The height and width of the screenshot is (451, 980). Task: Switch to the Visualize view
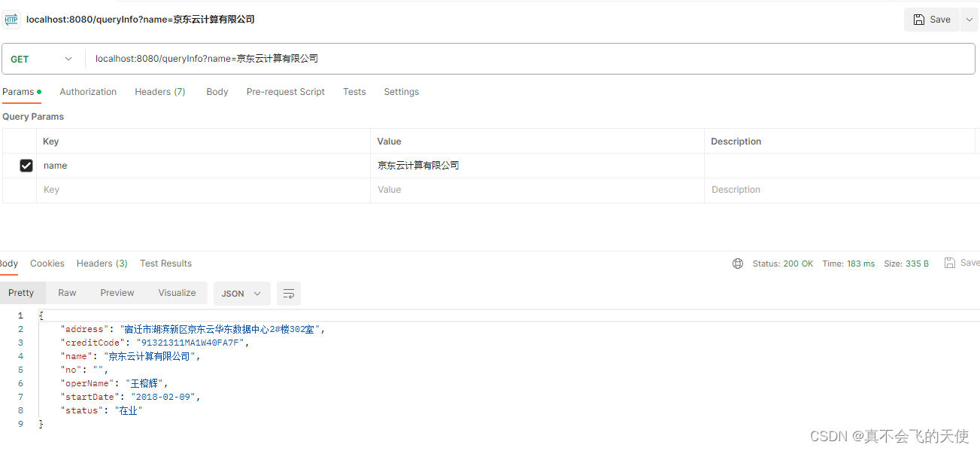(x=177, y=293)
